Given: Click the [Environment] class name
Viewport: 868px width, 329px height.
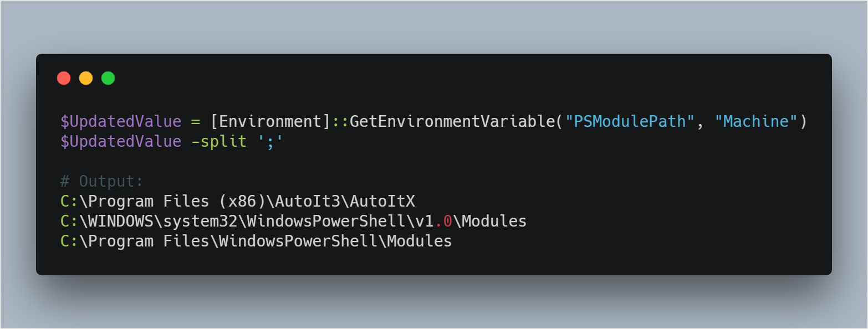Looking at the screenshot, I should pyautogui.click(x=270, y=121).
